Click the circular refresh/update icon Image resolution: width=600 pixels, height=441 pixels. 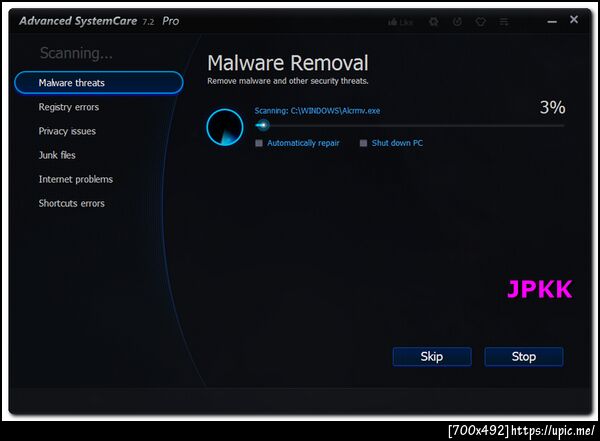457,22
